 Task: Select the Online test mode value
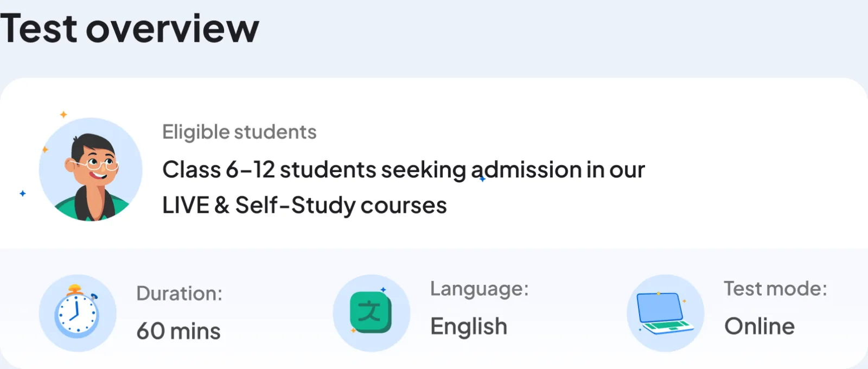(759, 326)
